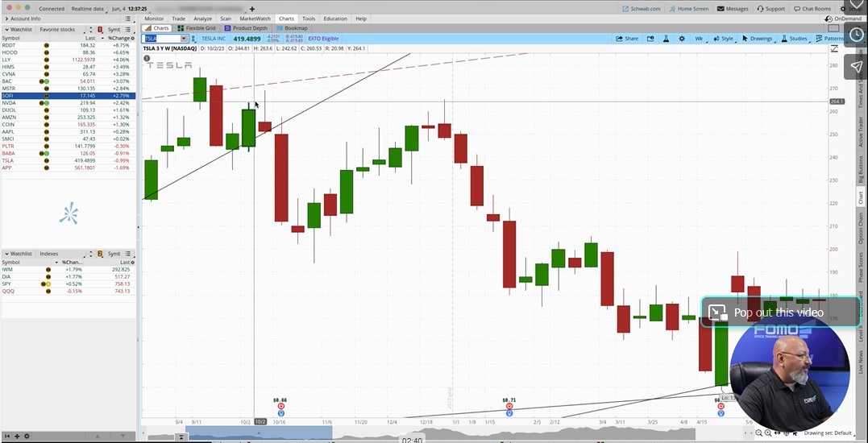Open the Share chart button

click(x=627, y=39)
